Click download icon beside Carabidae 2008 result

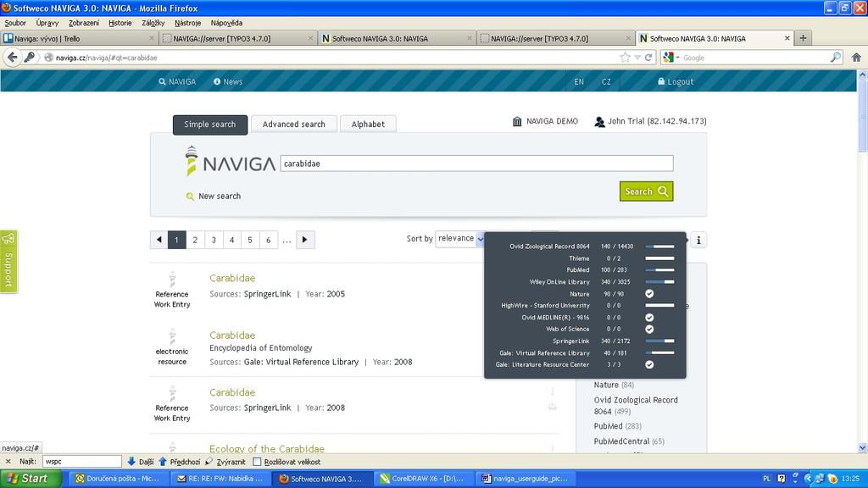click(553, 406)
